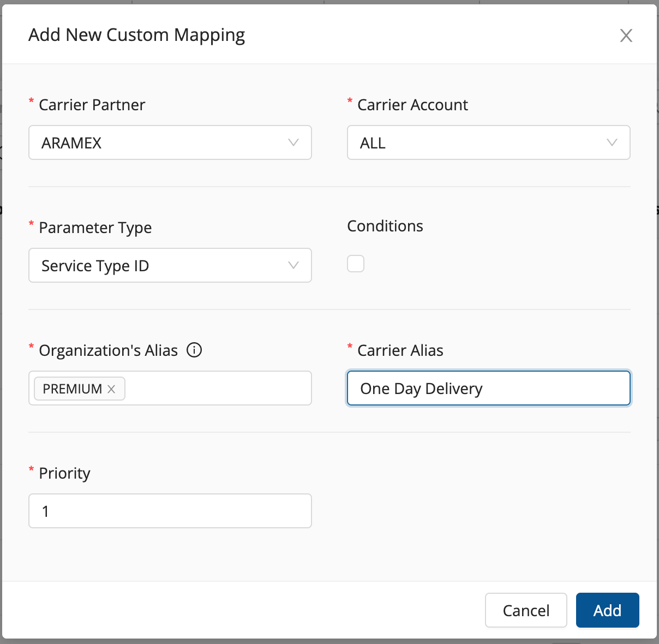Screen dimensions: 659x644
Task: Focus the Carrier Alias text field
Action: click(488, 388)
